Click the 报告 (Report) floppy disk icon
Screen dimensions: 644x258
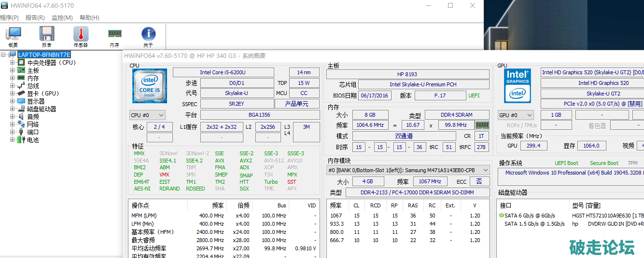pos(47,36)
